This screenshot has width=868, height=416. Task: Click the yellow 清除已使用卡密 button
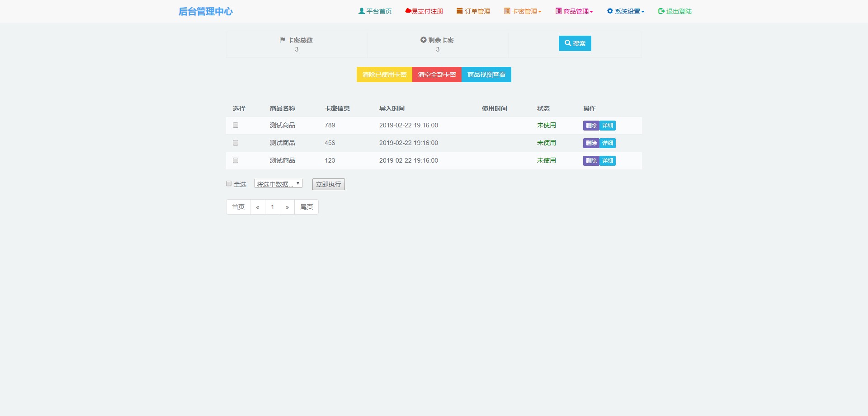tap(384, 75)
